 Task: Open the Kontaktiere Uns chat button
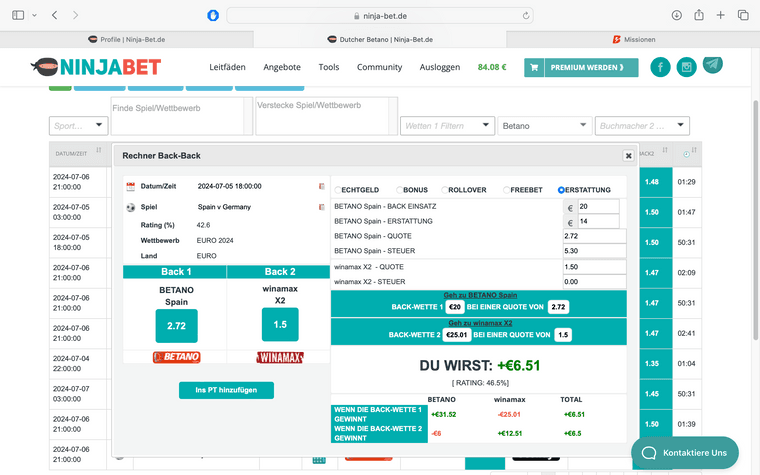click(685, 453)
